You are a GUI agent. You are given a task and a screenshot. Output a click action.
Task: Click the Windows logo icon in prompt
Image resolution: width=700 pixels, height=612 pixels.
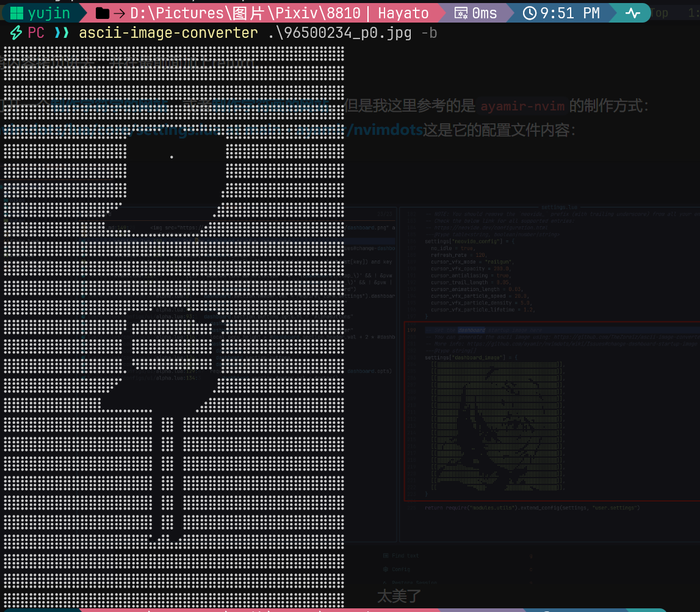pyautogui.click(x=16, y=13)
